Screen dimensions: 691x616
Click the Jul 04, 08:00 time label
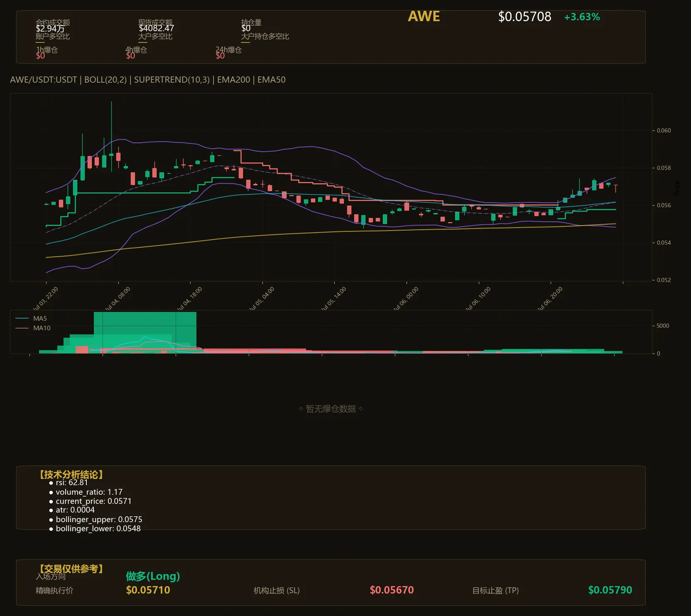coord(118,299)
